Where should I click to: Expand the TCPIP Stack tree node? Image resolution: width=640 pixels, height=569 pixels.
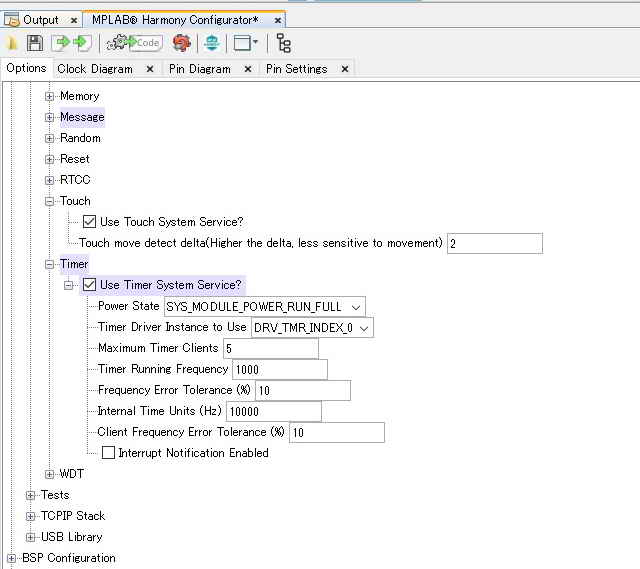click(x=31, y=516)
